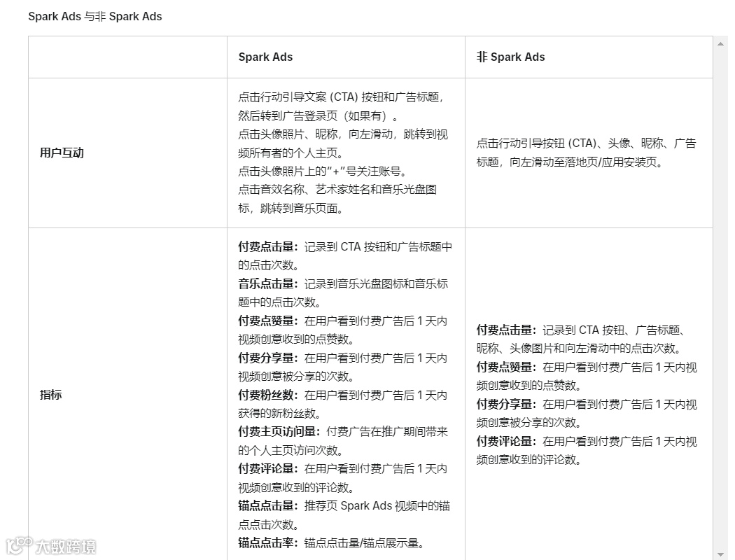
Task: Click '付费点赞量:' in the Spark Ads column
Action: coord(268,321)
